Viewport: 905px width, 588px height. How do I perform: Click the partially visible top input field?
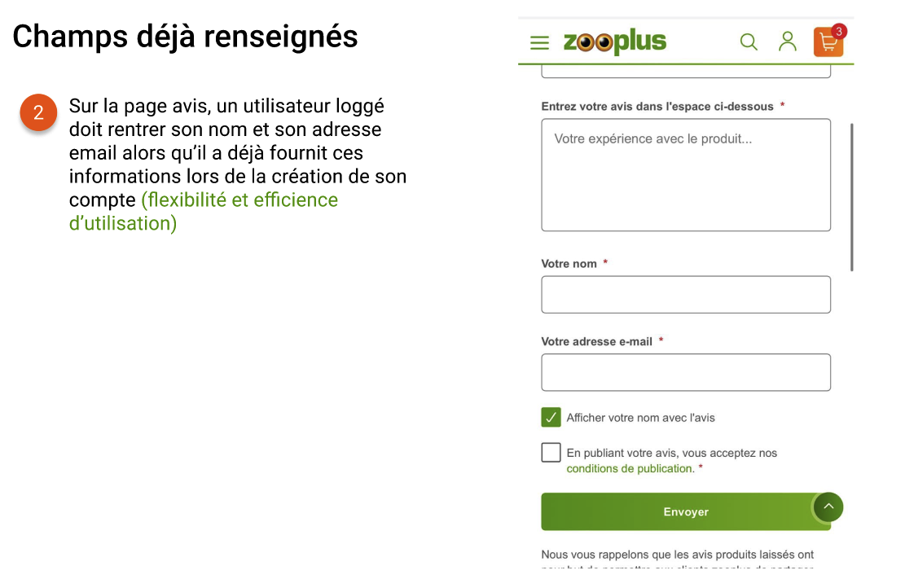coord(686,72)
